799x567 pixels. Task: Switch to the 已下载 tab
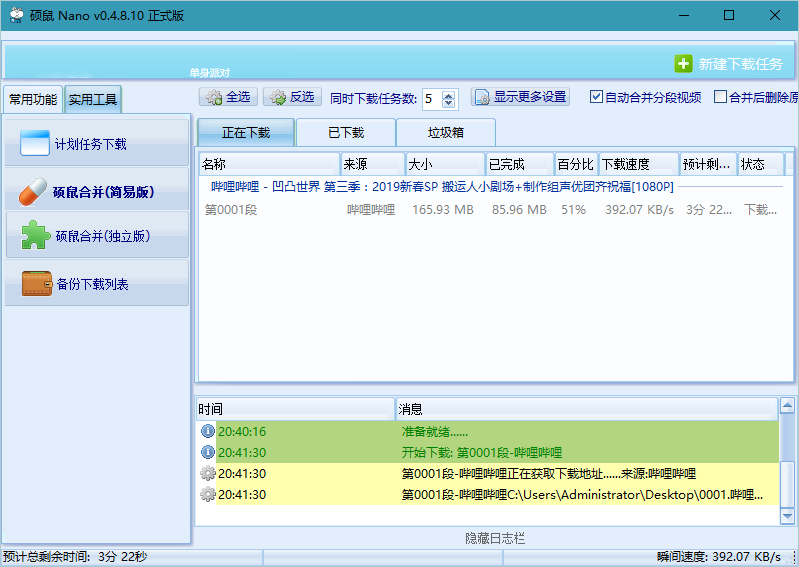coord(346,132)
